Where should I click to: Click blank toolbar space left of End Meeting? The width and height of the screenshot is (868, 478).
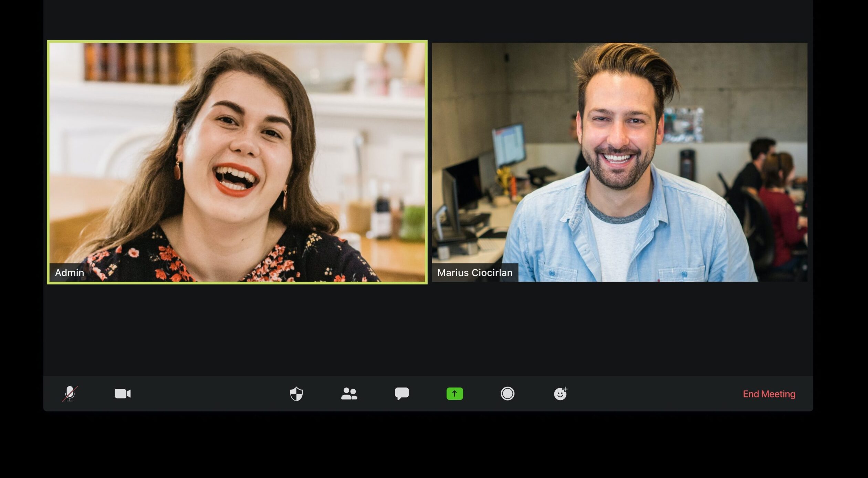pos(654,394)
